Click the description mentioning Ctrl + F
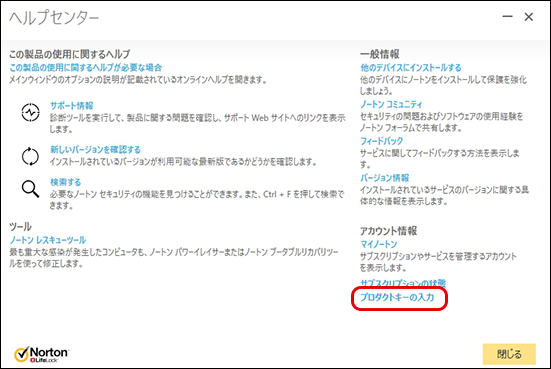551x369 pixels. [197, 200]
